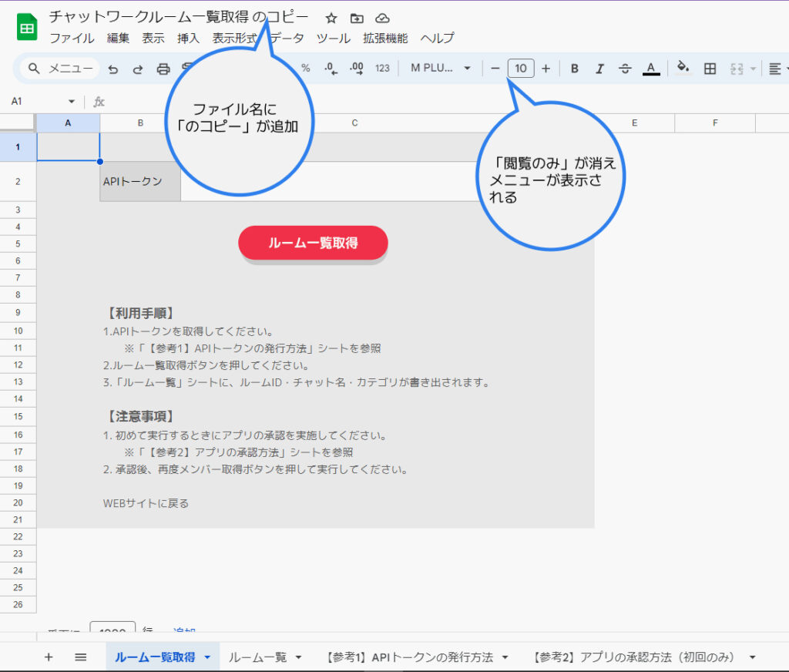Open the 拡張機能 menu
This screenshot has width=789, height=672.
[x=385, y=39]
